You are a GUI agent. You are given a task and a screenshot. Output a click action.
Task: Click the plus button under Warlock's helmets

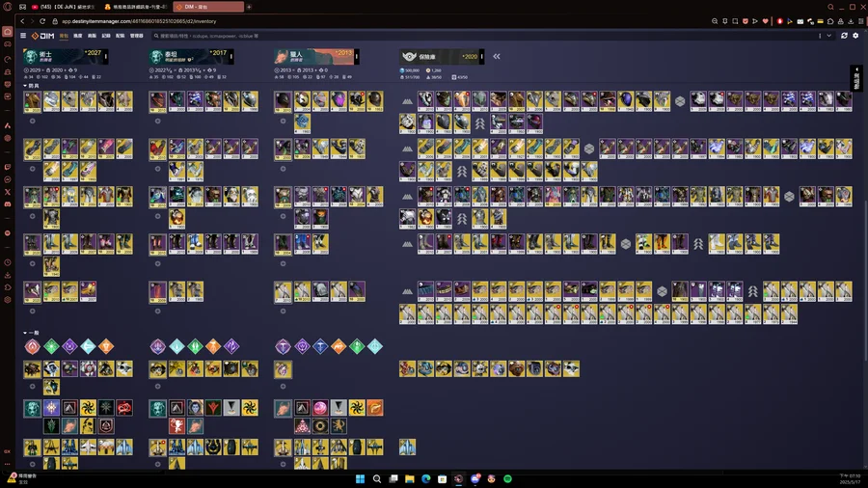(33, 121)
